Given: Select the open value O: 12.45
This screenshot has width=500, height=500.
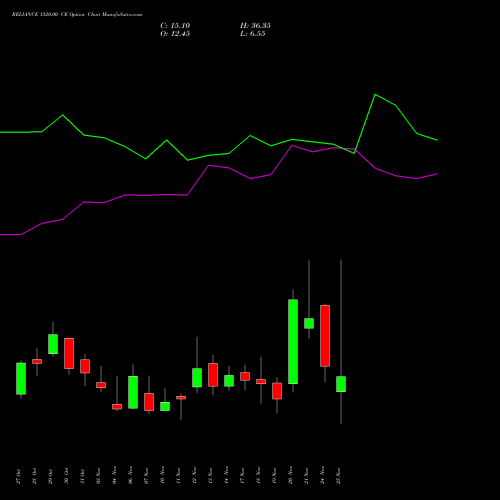Looking at the screenshot, I should pyautogui.click(x=175, y=34).
